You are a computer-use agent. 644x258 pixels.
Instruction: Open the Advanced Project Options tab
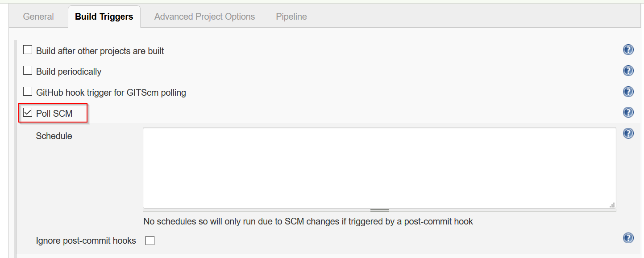tap(204, 16)
